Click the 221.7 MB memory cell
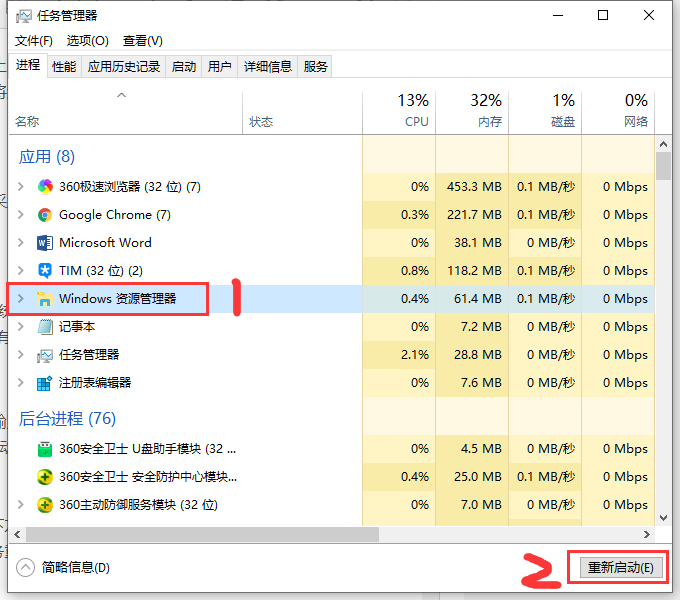The height and width of the screenshot is (600, 680). point(472,215)
